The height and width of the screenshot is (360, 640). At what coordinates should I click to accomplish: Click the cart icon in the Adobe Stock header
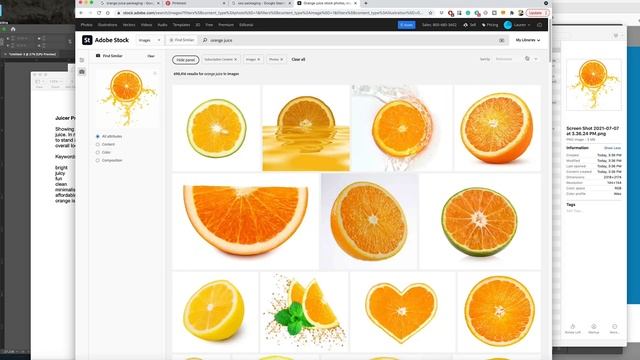point(540,25)
